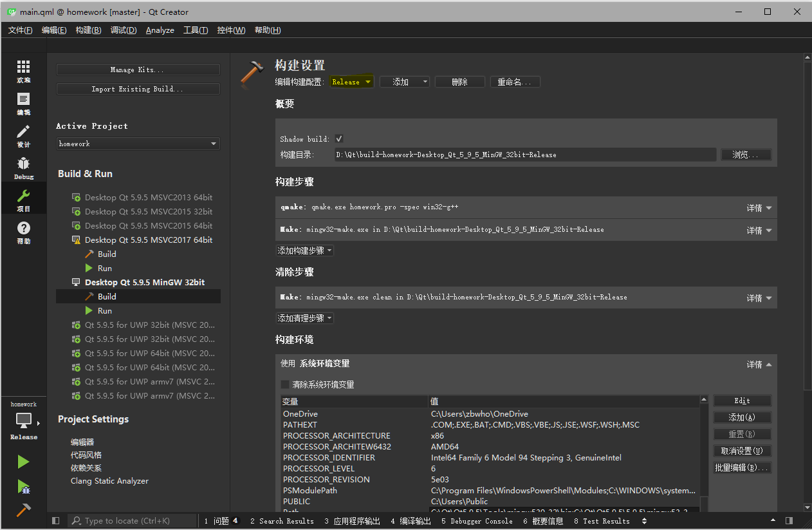Open the homework Release kit selector

coord(23,422)
